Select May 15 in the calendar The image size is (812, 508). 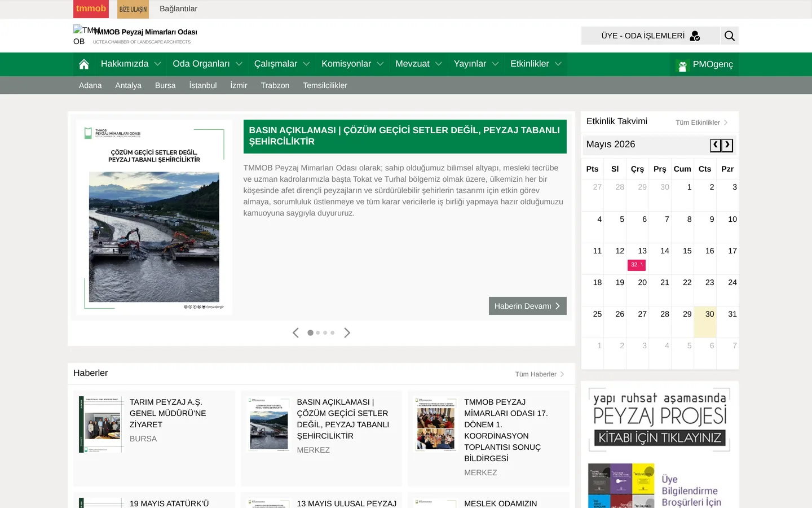[x=682, y=259]
